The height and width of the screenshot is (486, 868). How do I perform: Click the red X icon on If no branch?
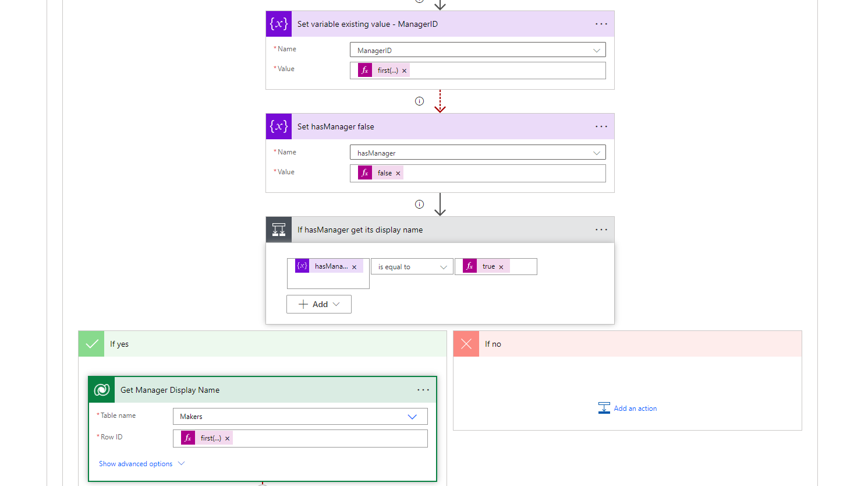click(x=466, y=344)
